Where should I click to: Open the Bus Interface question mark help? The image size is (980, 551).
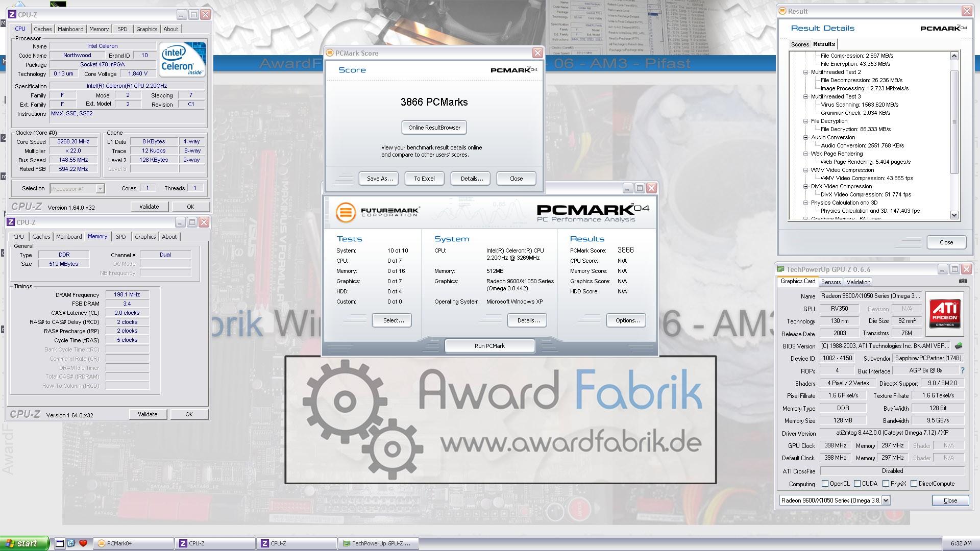963,370
